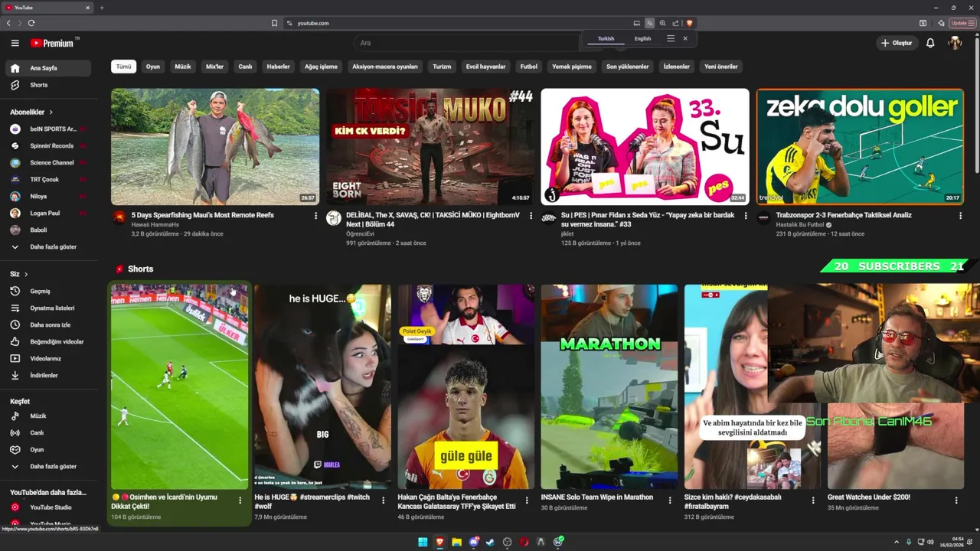Open Shorts from the sidebar
Viewport: 980px width, 551px height.
(x=48, y=85)
